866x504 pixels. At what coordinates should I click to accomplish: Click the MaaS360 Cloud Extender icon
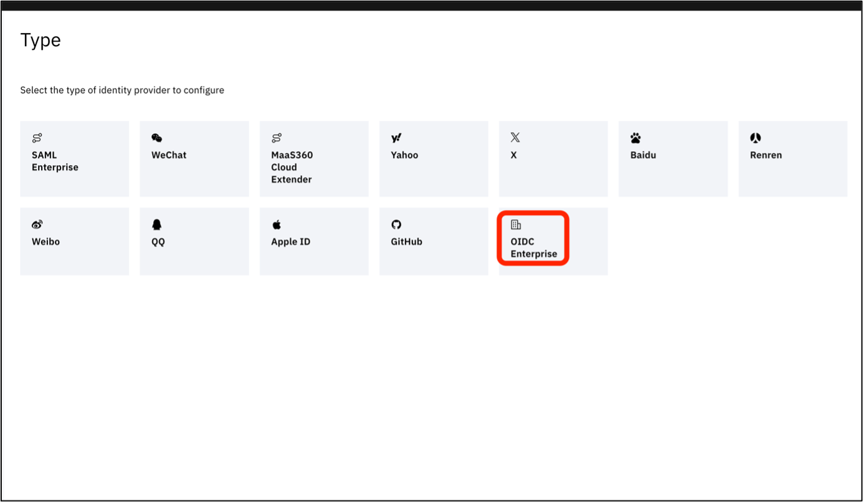pyautogui.click(x=276, y=137)
